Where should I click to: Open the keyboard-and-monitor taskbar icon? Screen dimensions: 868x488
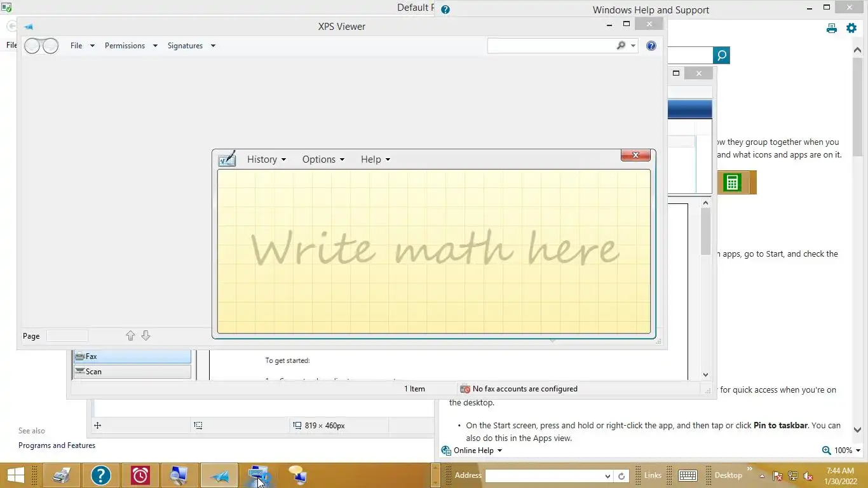point(259,475)
